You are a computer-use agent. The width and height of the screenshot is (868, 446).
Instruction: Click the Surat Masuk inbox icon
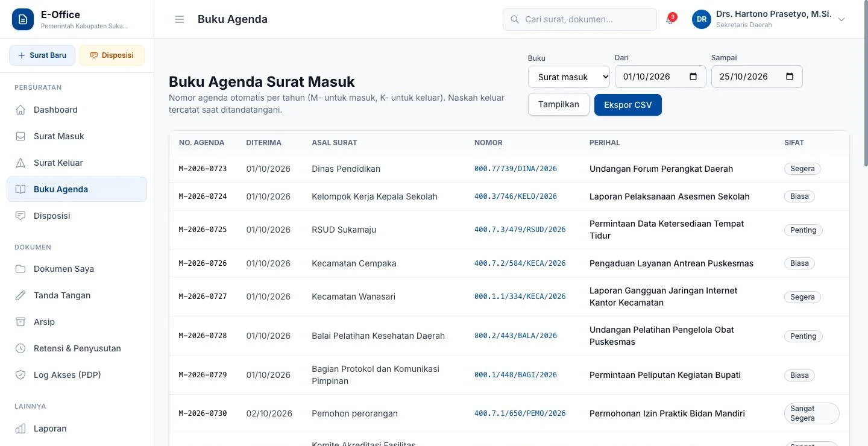pyautogui.click(x=20, y=136)
